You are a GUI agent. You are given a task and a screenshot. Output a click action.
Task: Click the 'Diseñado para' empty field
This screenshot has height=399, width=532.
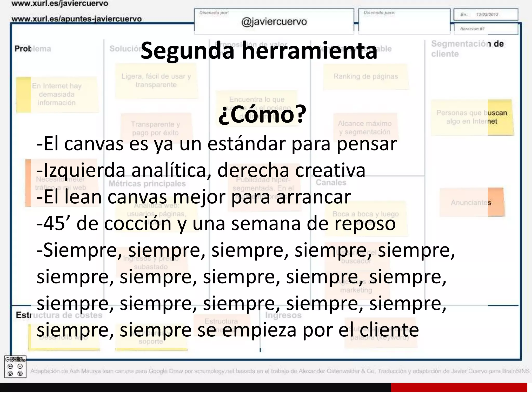(404, 21)
